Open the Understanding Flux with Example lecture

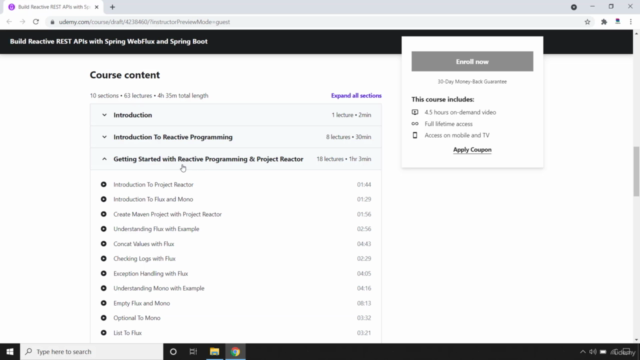pos(156,229)
